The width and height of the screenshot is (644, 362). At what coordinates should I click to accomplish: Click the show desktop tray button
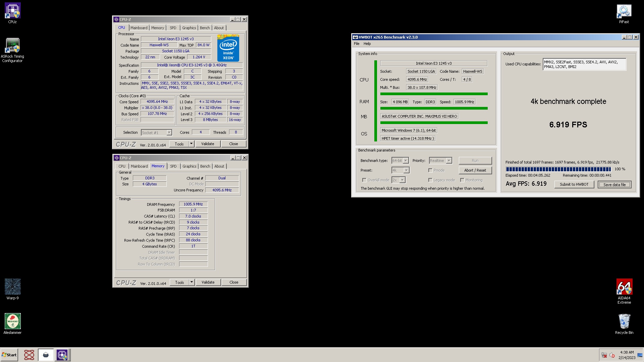click(x=640, y=355)
